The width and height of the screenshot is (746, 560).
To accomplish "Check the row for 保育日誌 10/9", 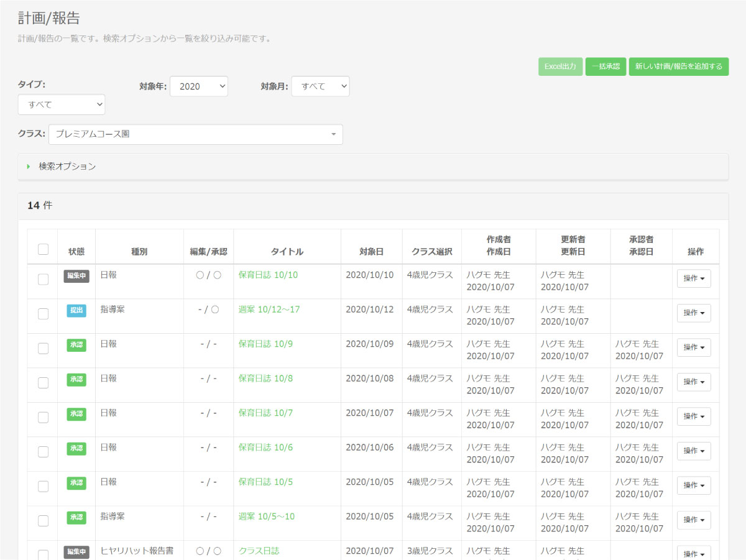I will [x=43, y=349].
